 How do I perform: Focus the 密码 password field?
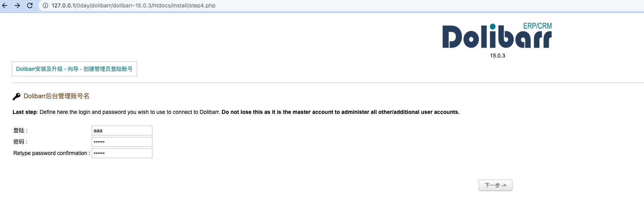(122, 142)
